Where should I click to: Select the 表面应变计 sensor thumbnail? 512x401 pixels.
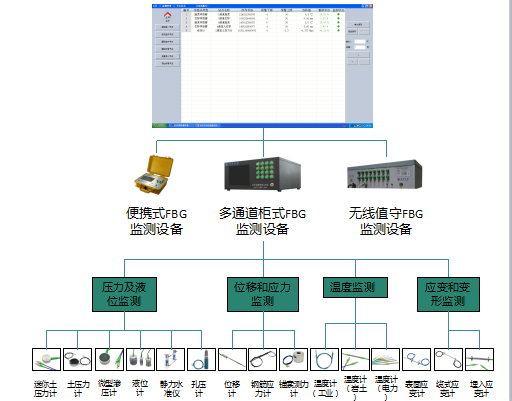tap(417, 360)
